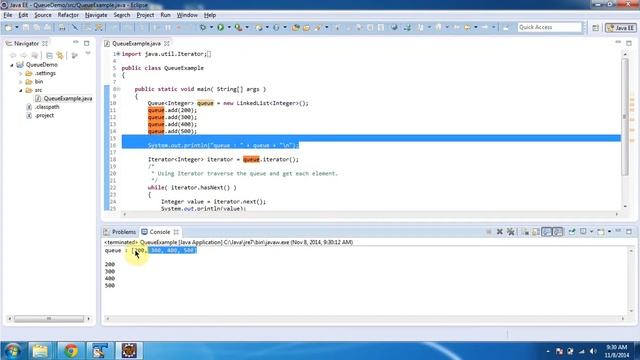Click Collapse All in Navigator toolbar

pyautogui.click(x=49, y=55)
